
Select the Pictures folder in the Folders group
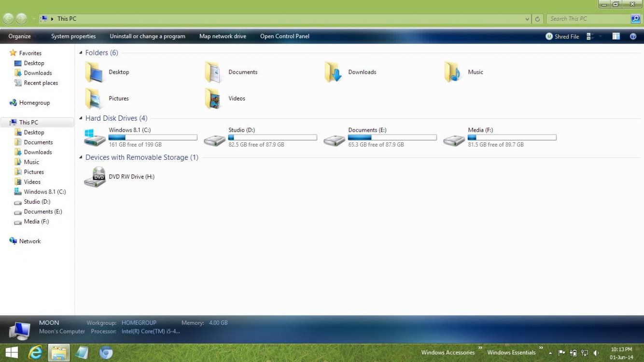pos(107,98)
